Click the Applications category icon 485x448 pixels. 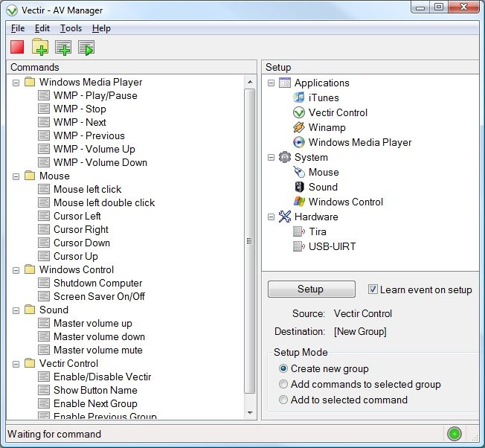[285, 83]
